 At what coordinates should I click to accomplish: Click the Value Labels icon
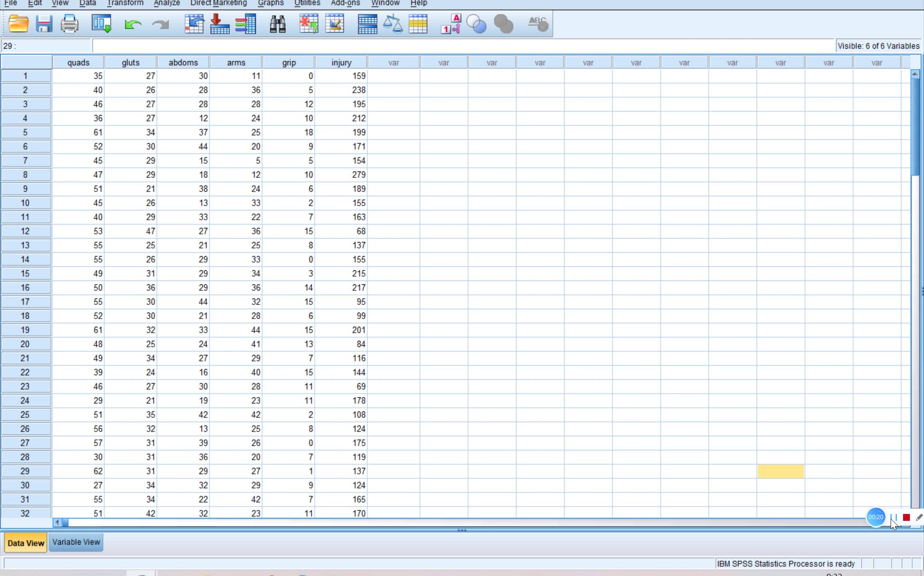click(x=450, y=24)
